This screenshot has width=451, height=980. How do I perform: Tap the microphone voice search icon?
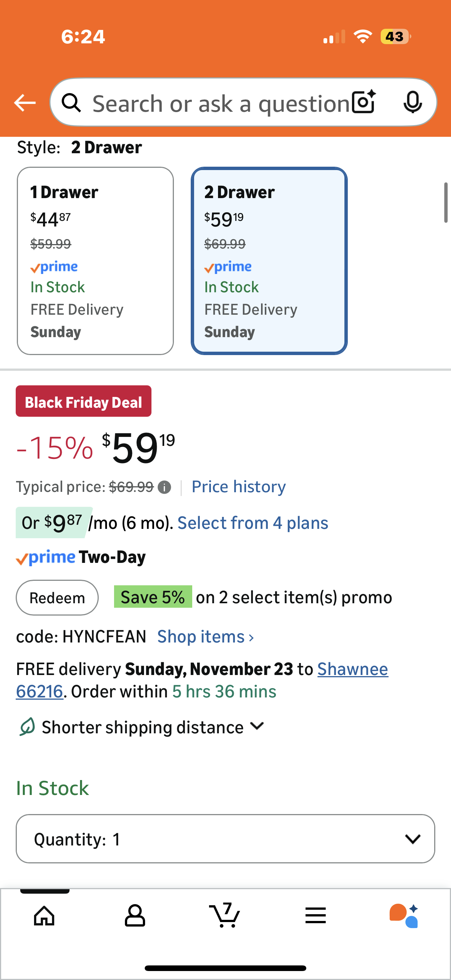tap(412, 102)
